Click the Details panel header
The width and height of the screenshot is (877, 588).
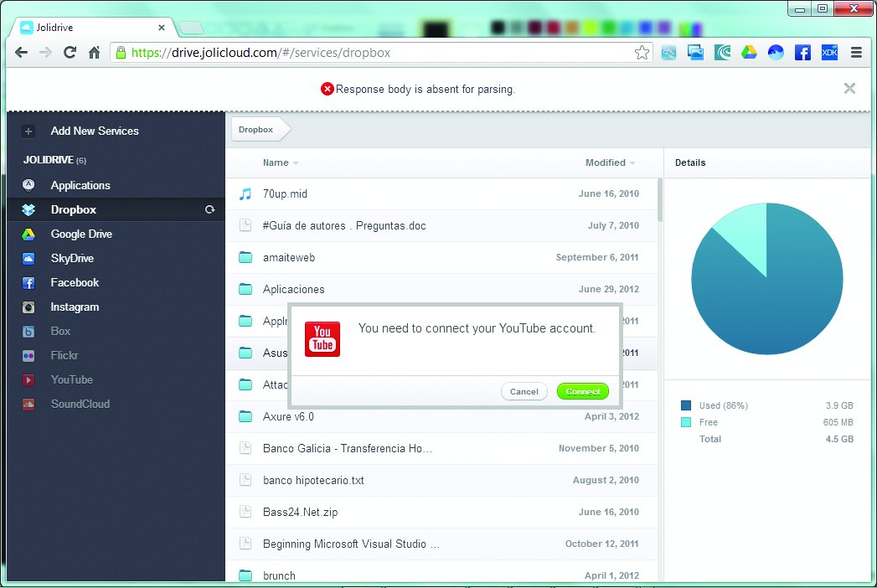[690, 162]
